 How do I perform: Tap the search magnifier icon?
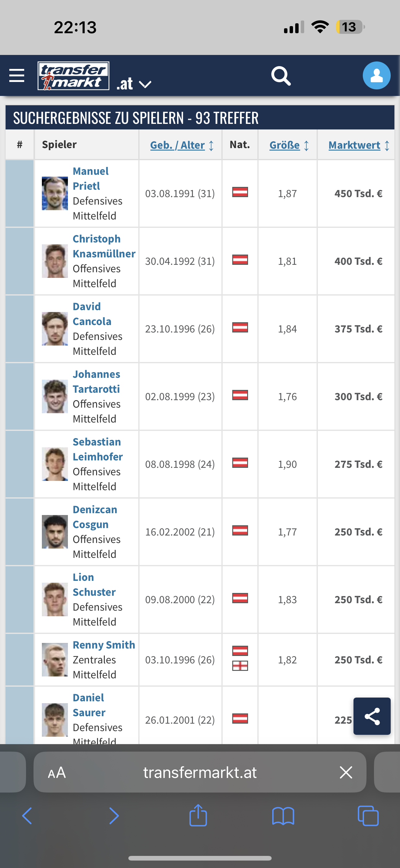tap(281, 76)
